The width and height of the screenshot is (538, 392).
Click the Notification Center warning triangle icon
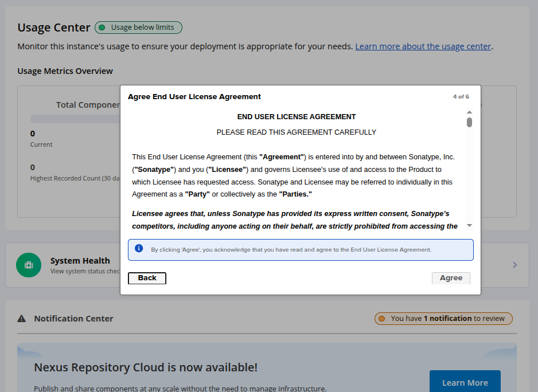[22, 319]
